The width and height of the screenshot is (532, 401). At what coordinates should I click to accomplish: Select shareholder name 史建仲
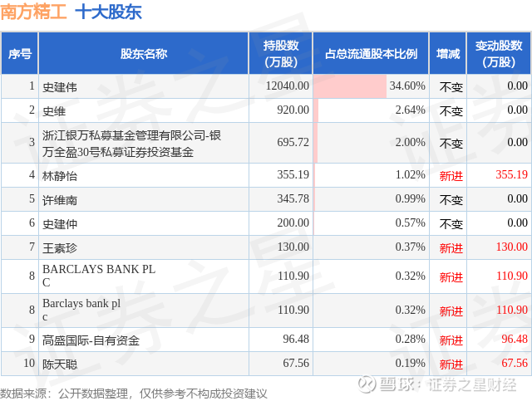(x=60, y=224)
